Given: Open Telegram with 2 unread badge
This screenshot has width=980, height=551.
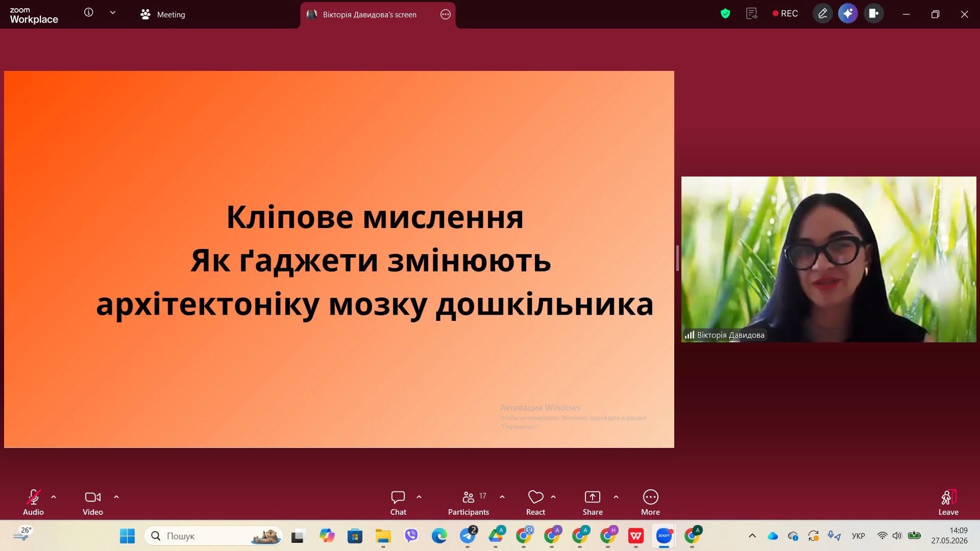Looking at the screenshot, I should 468,536.
